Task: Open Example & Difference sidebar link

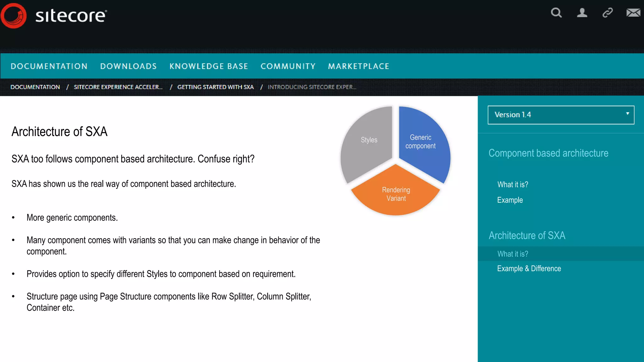Action: [x=529, y=269]
